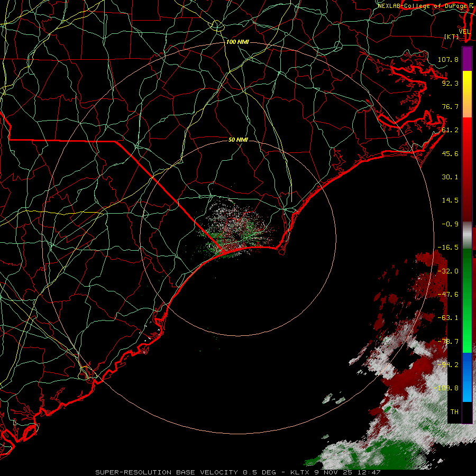
Task: Click the 45.6 value on velocity scale
Action: click(450, 153)
